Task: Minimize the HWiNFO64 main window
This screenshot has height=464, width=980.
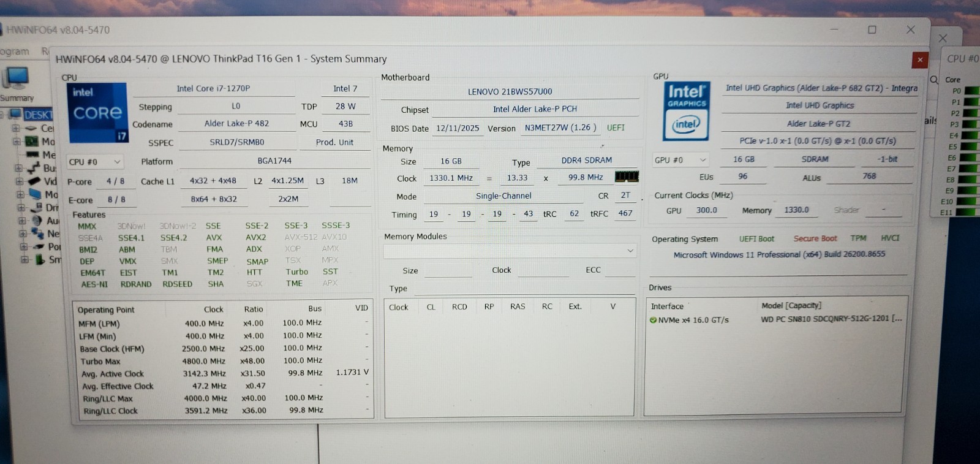Action: tap(834, 29)
